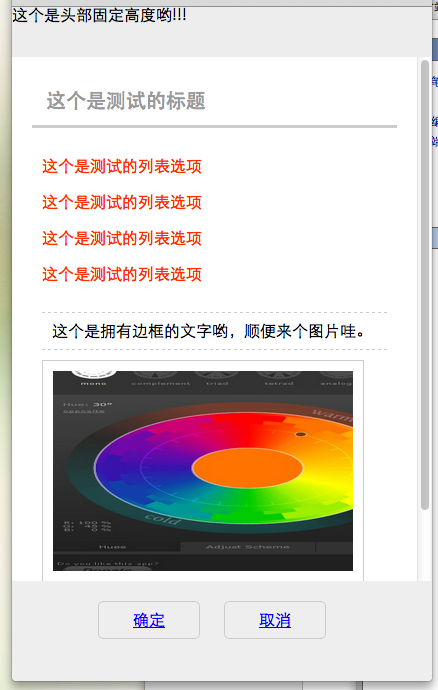Screen dimensions: 438x690
Task: Click the vertical scrollbar of the dialog
Action: [x=425, y=285]
